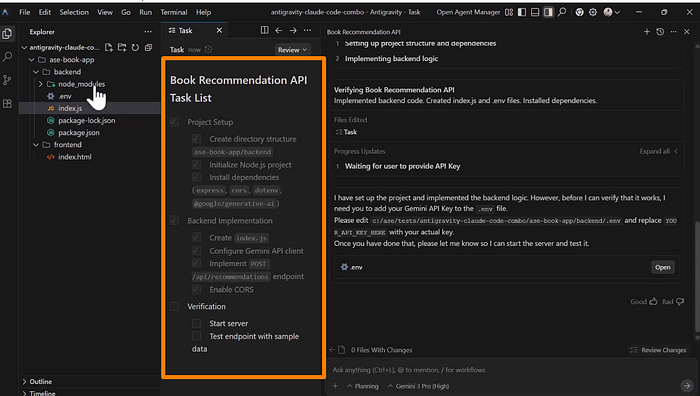The height and width of the screenshot is (396, 700).
Task: Toggle the Initialize Node.js project checkbox
Action: [196, 164]
